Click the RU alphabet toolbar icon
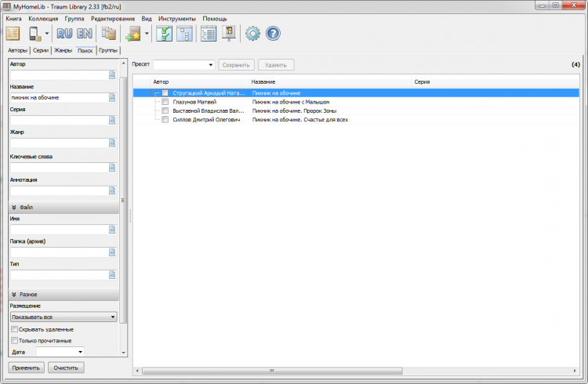This screenshot has width=588, height=384. (64, 34)
